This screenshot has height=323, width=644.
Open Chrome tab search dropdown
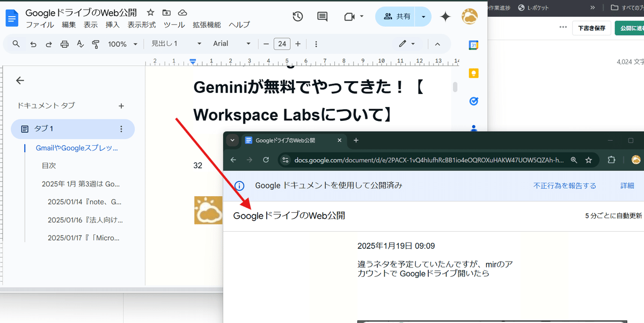[x=232, y=140]
